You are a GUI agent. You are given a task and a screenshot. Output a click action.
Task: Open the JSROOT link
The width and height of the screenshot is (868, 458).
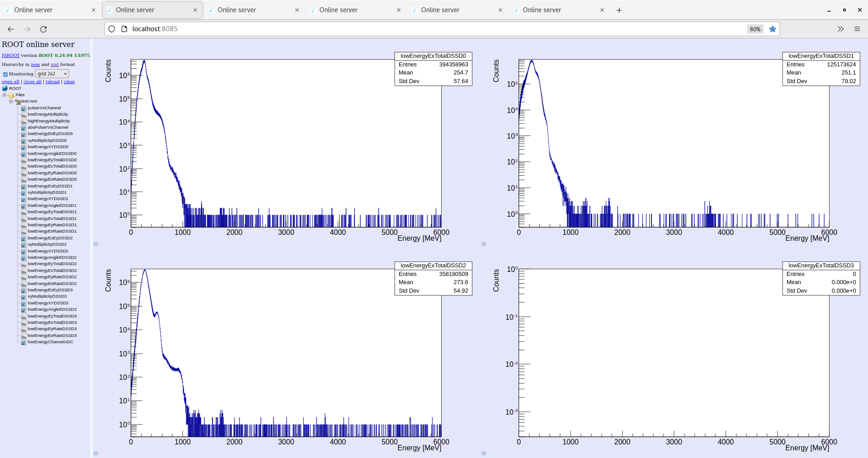pos(10,56)
